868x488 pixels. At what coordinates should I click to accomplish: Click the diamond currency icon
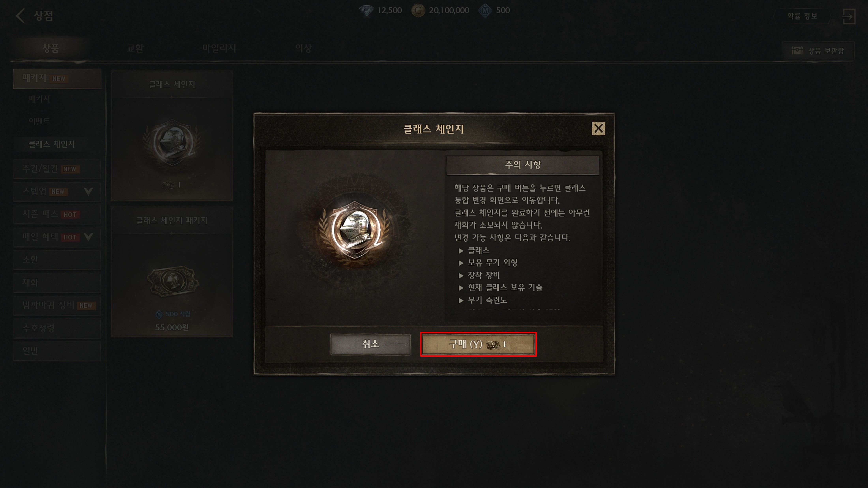click(x=367, y=10)
